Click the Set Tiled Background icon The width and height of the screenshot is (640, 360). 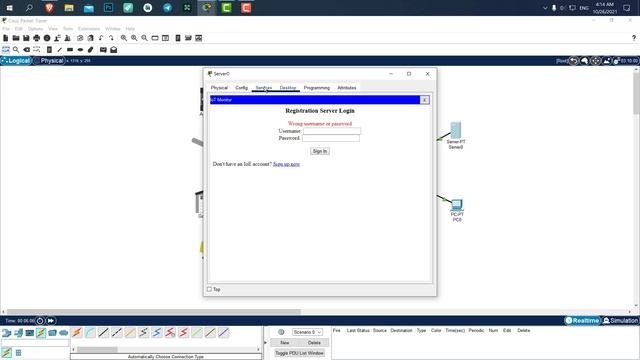click(607, 61)
